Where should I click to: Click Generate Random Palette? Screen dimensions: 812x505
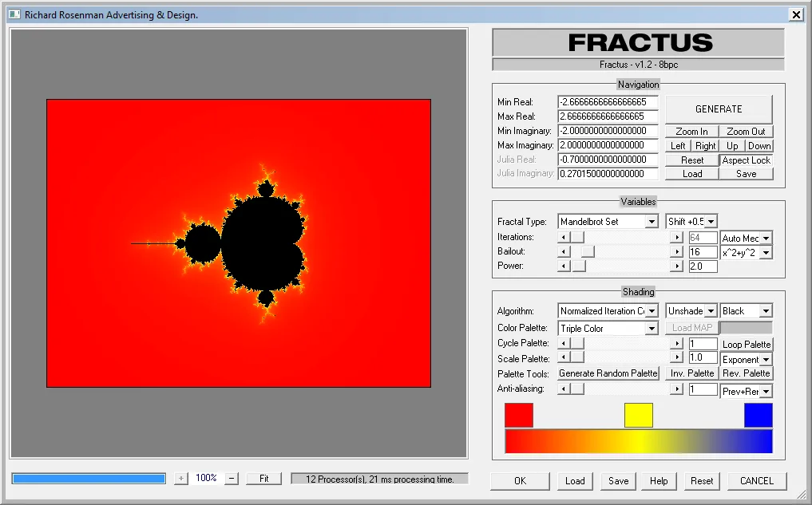pos(608,373)
